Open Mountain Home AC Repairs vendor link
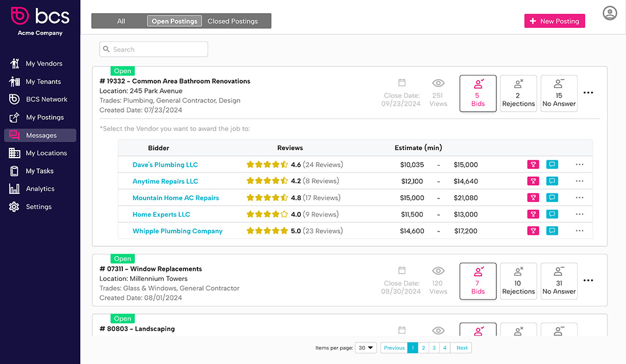The width and height of the screenshot is (626, 364). [x=176, y=197]
